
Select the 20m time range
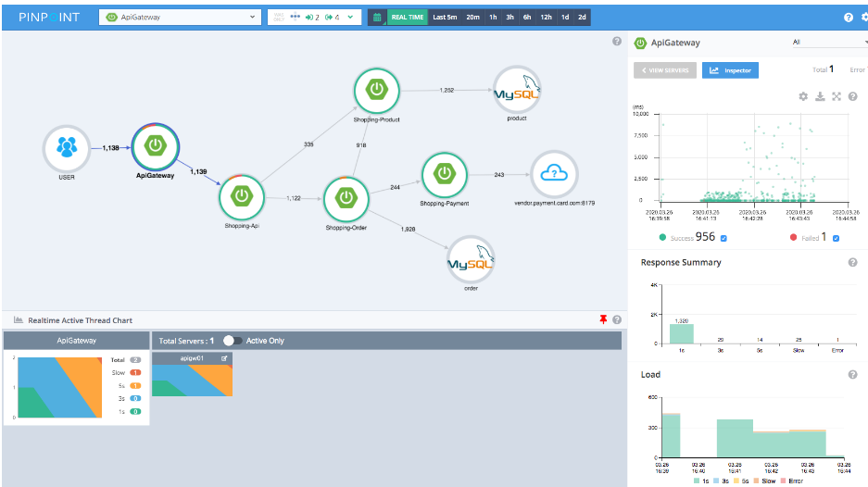click(472, 18)
